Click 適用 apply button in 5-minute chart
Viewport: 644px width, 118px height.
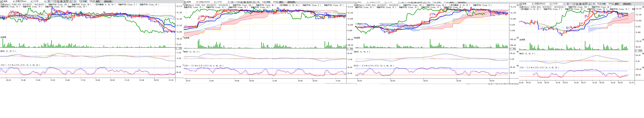(x=97, y=2)
